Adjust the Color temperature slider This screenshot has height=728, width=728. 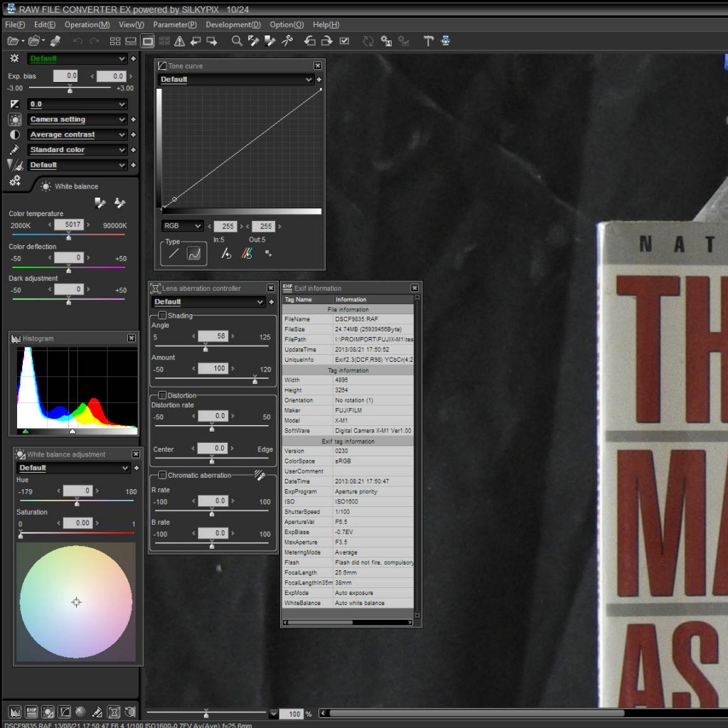(69, 236)
